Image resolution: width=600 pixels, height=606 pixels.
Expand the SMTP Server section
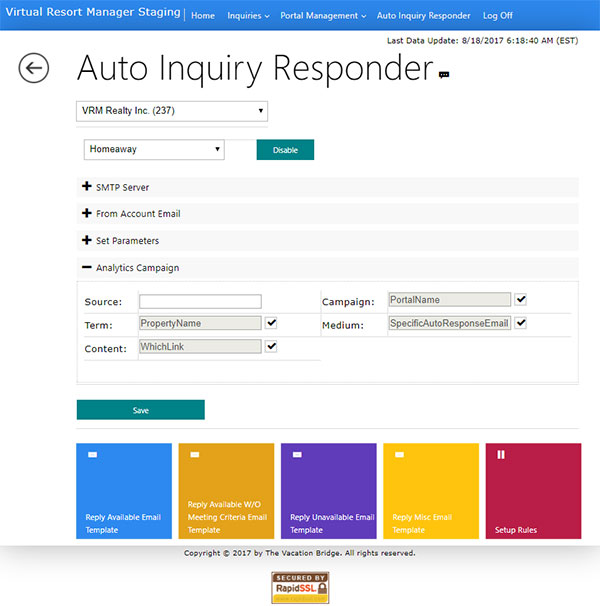(327, 187)
